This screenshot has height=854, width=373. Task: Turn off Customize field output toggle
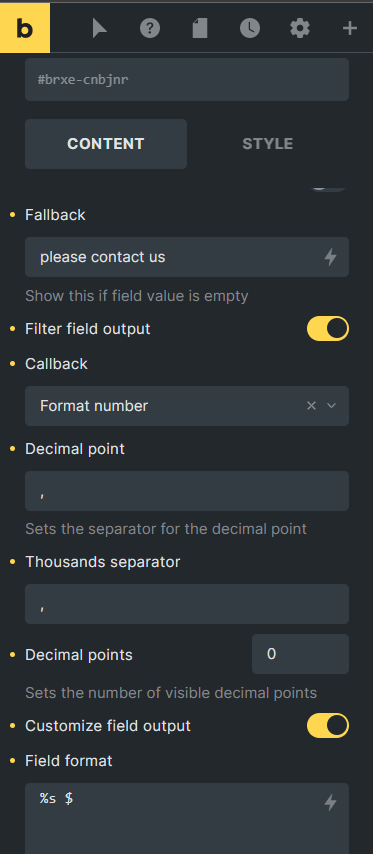tap(328, 725)
